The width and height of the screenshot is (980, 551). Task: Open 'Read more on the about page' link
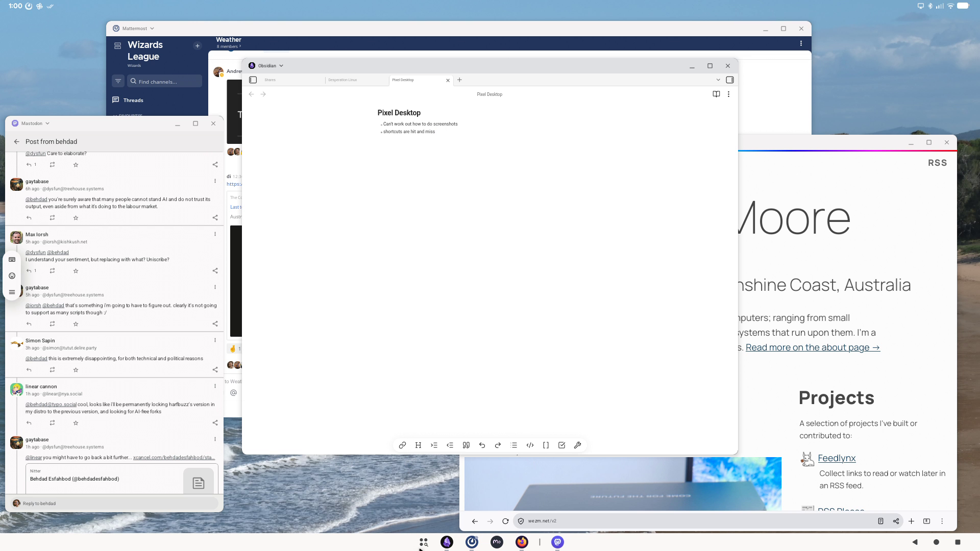813,347
